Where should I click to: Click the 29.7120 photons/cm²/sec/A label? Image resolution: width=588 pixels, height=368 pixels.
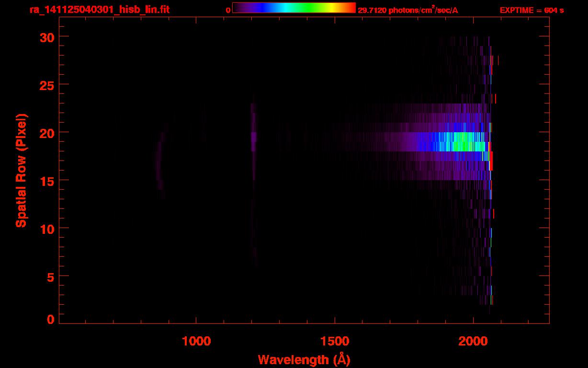click(408, 10)
